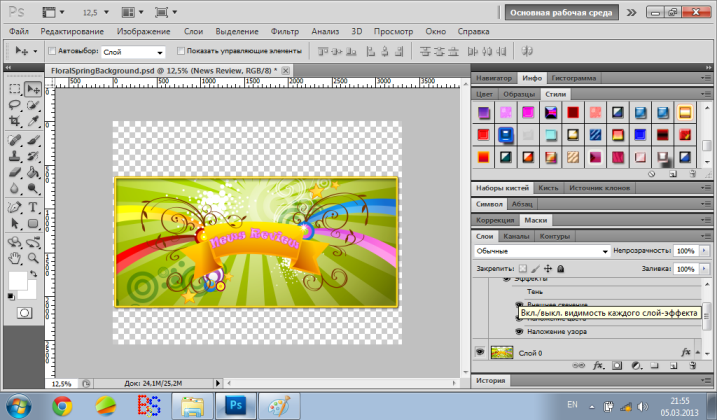The height and width of the screenshot is (420, 717).
Task: Pick the Crop tool
Action: pyautogui.click(x=15, y=121)
